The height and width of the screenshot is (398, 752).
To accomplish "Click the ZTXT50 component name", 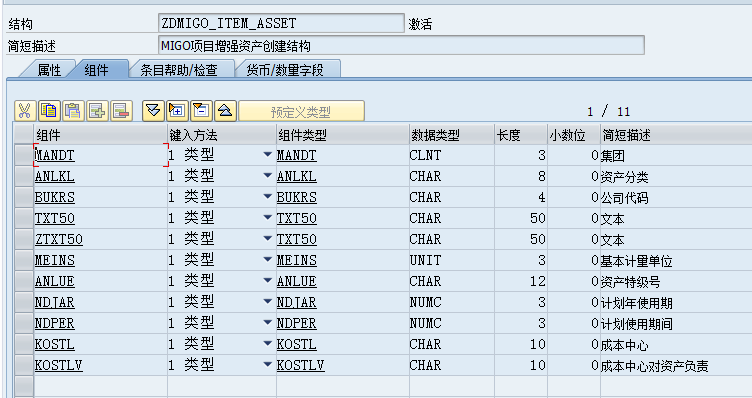I will coord(59,239).
